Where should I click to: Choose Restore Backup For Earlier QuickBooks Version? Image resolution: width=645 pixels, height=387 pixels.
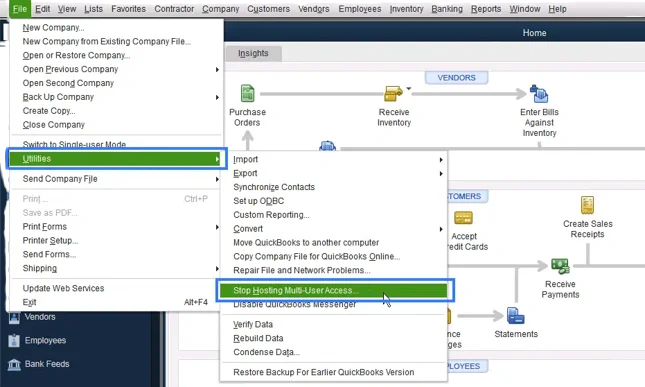click(x=324, y=372)
